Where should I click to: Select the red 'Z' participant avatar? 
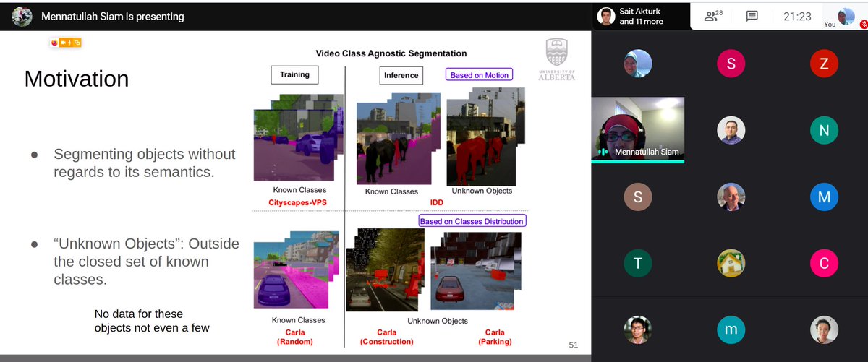[x=824, y=64]
